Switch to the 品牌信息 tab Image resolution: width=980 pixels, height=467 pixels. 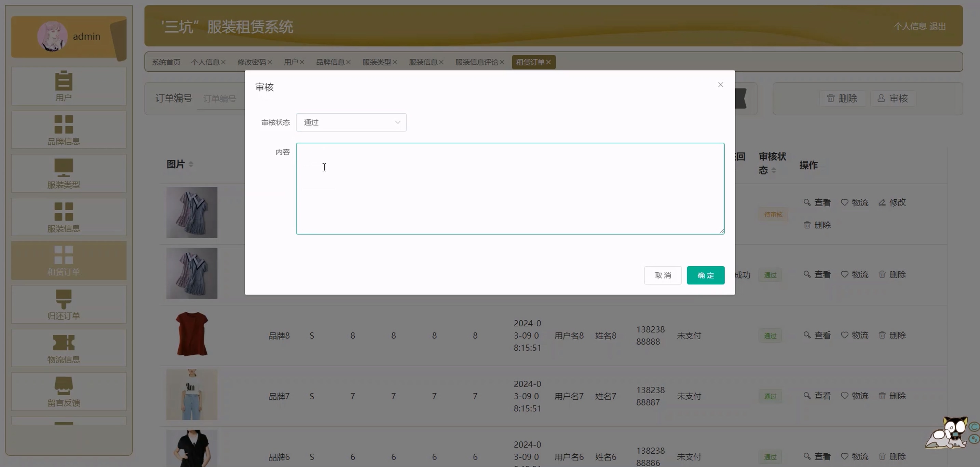click(330, 62)
